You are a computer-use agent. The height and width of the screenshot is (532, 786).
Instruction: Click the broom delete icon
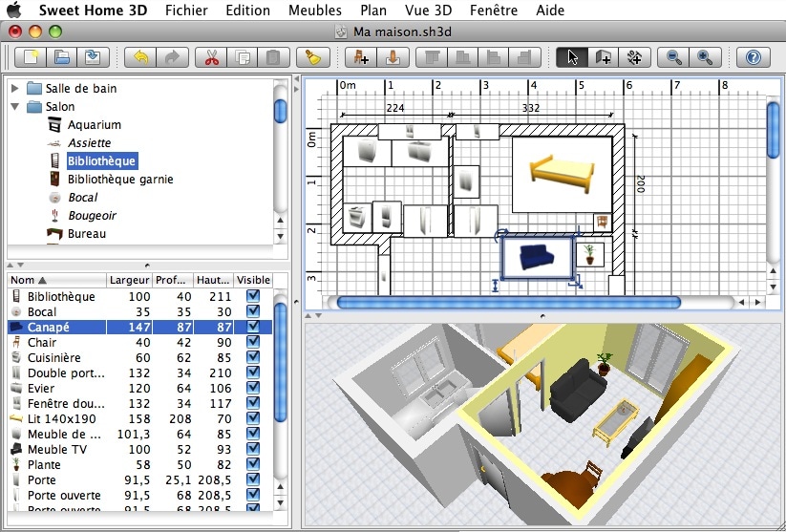[313, 57]
